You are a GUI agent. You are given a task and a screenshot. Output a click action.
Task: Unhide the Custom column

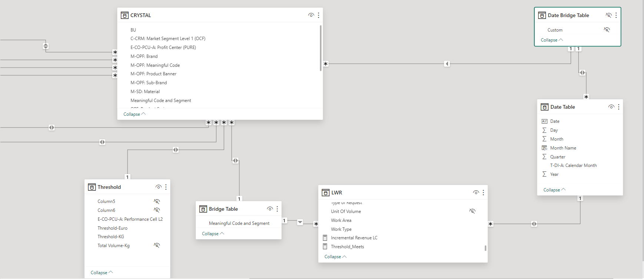tap(607, 30)
